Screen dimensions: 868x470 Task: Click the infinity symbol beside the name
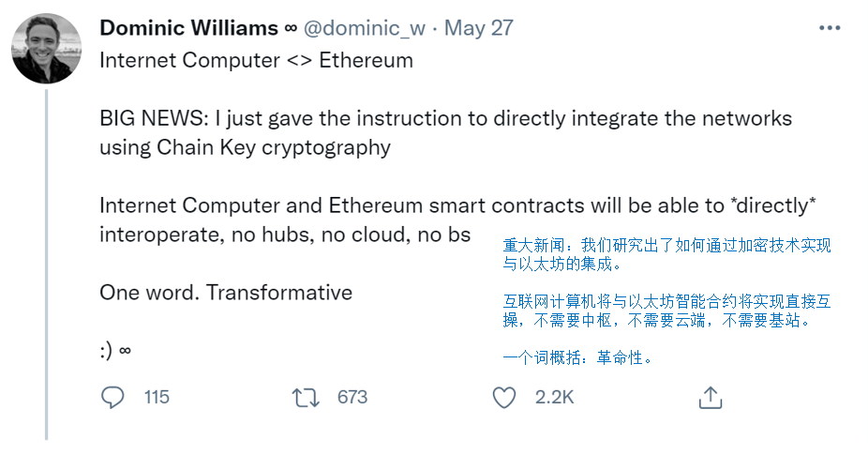291,28
